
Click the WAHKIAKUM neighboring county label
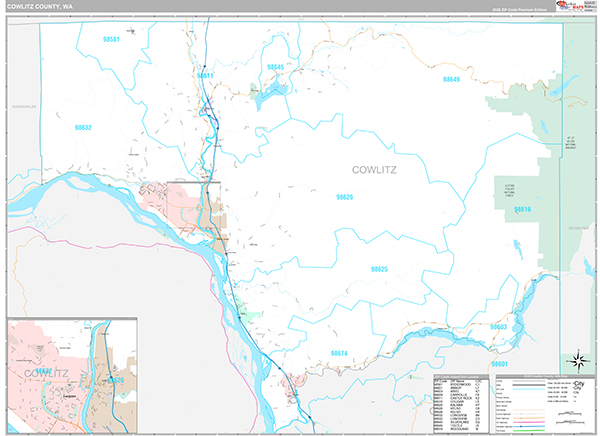click(24, 106)
